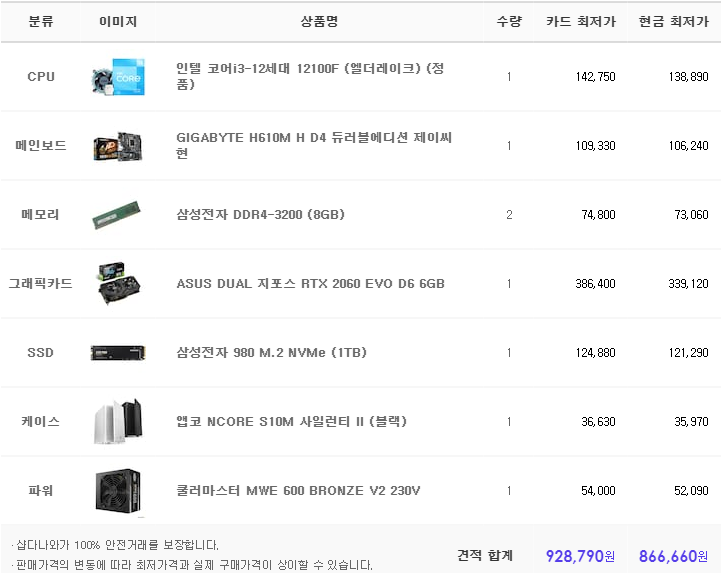Click the 현금 최저가 column header
This screenshot has height=573, width=721.
[x=674, y=21]
